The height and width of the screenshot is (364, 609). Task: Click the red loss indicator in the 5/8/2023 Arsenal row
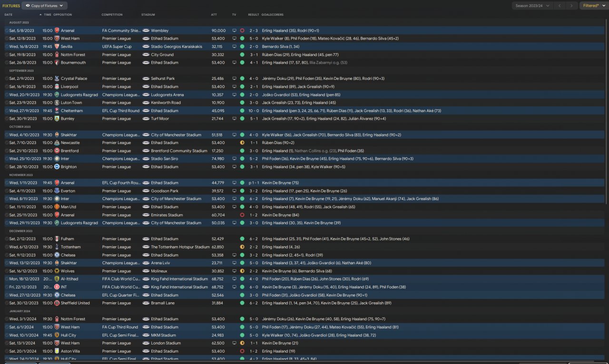click(x=242, y=30)
